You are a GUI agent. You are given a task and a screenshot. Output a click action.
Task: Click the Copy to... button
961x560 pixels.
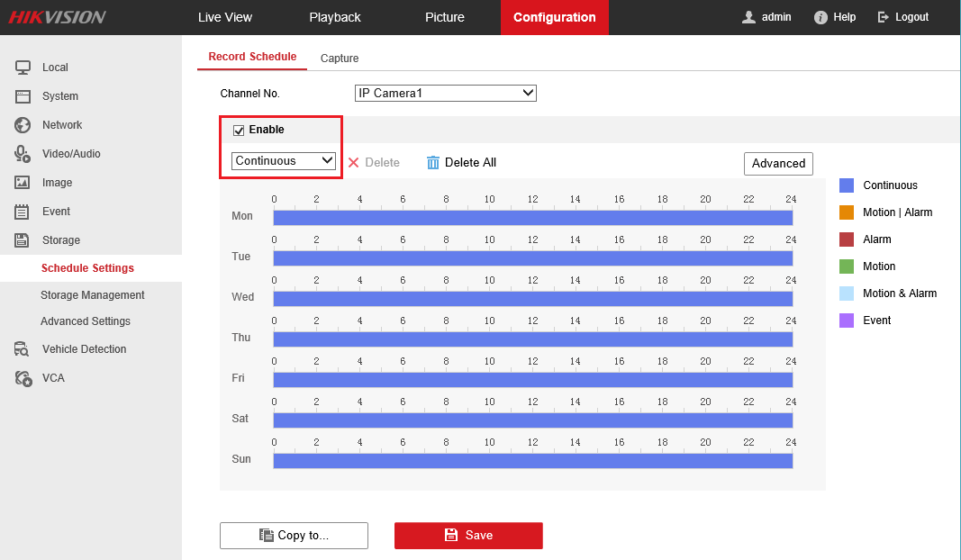(295, 536)
